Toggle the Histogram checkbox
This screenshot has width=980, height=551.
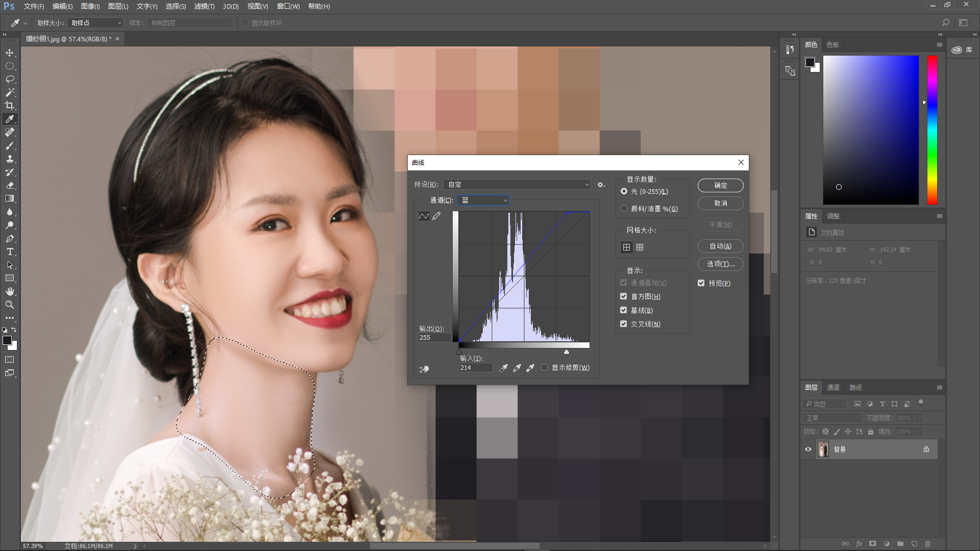tap(624, 296)
